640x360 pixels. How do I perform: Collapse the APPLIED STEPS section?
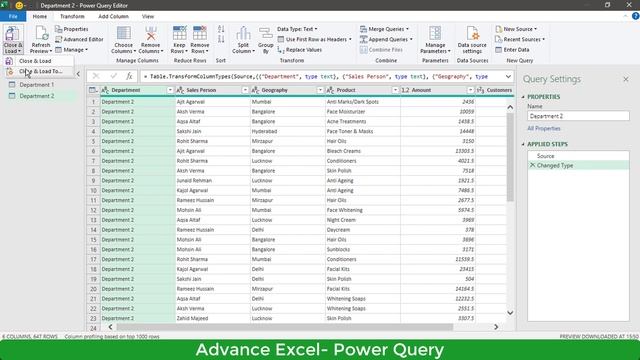tap(523, 144)
